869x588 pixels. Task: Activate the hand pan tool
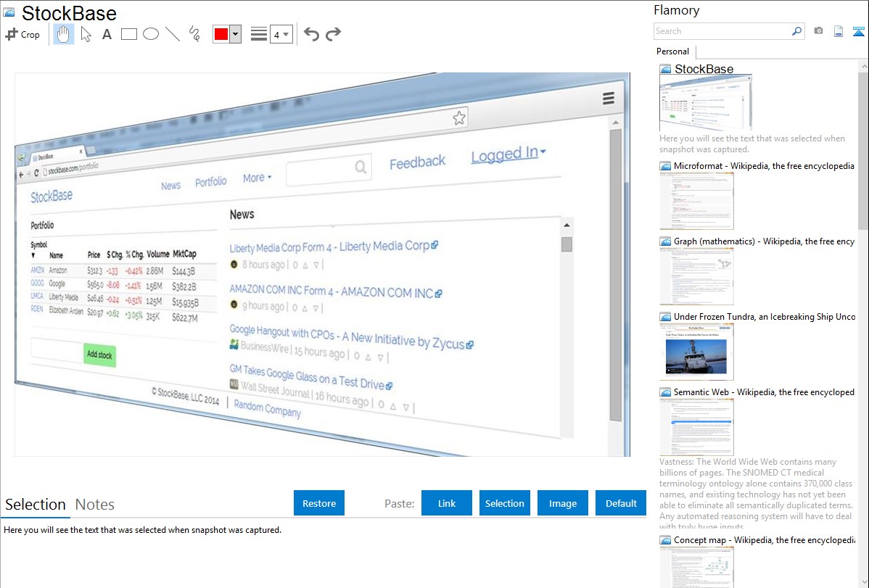(x=64, y=34)
